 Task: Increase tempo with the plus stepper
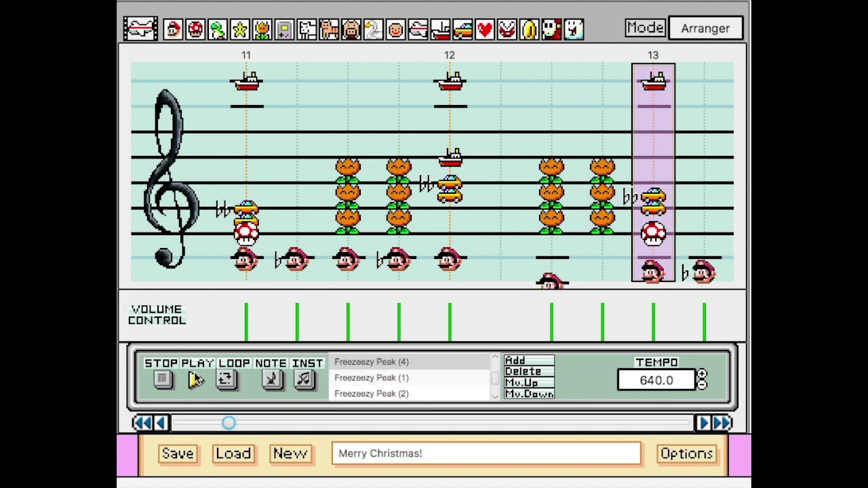702,374
